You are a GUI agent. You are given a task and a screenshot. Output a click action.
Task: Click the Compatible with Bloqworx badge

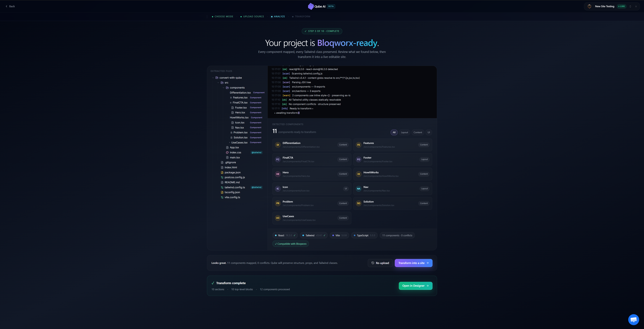(x=290, y=244)
